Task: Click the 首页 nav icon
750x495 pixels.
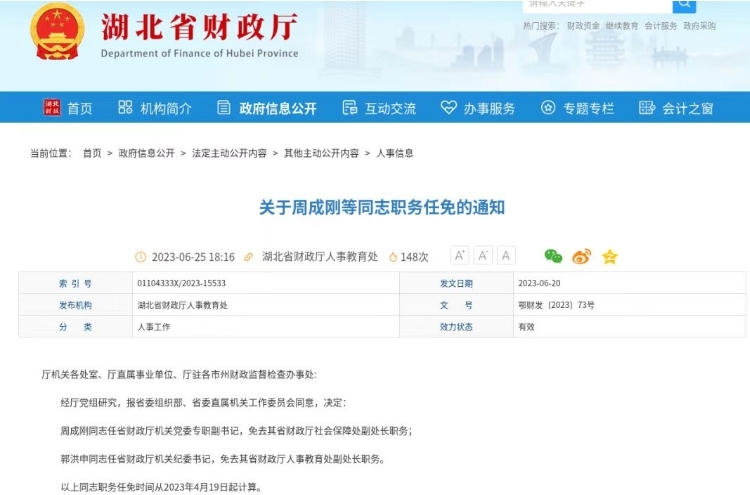Action: (52, 107)
